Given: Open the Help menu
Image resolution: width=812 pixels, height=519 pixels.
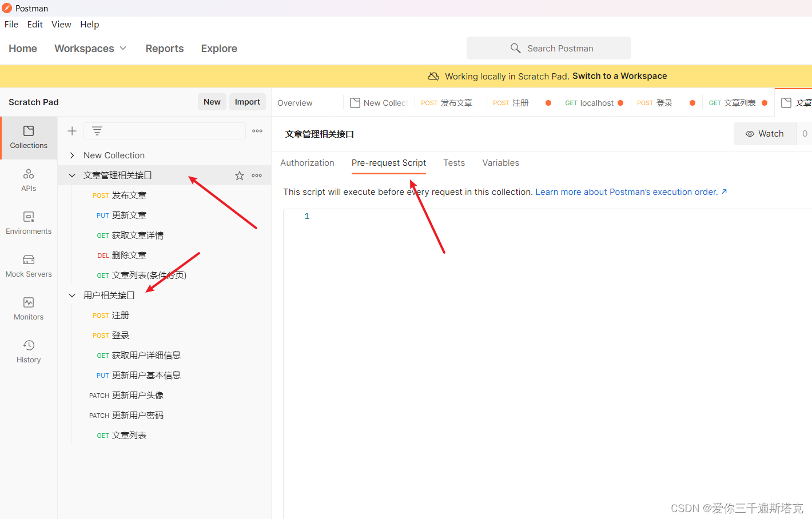Looking at the screenshot, I should [90, 24].
